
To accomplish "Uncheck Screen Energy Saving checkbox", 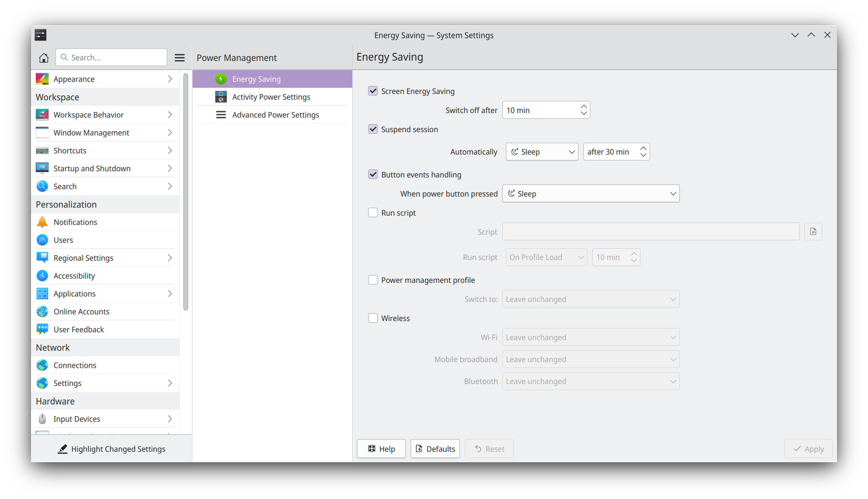I will pos(373,91).
